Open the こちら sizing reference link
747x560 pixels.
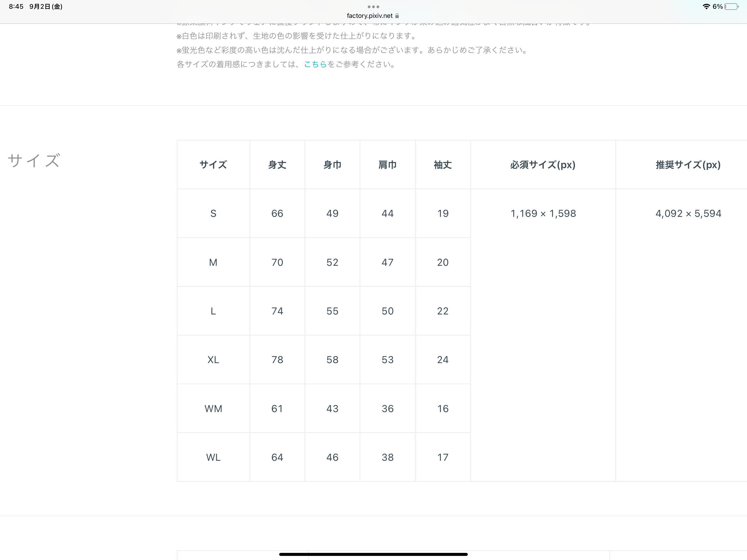(x=315, y=64)
